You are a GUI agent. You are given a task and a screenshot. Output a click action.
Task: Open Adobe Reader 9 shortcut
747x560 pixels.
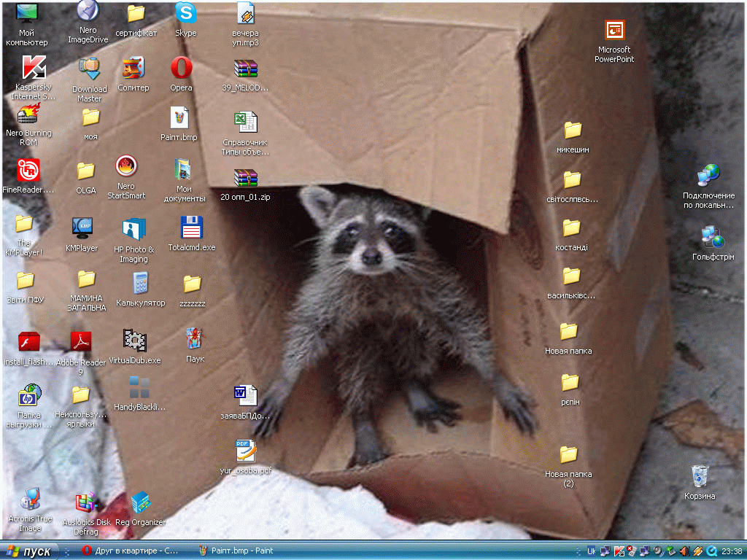[81, 341]
